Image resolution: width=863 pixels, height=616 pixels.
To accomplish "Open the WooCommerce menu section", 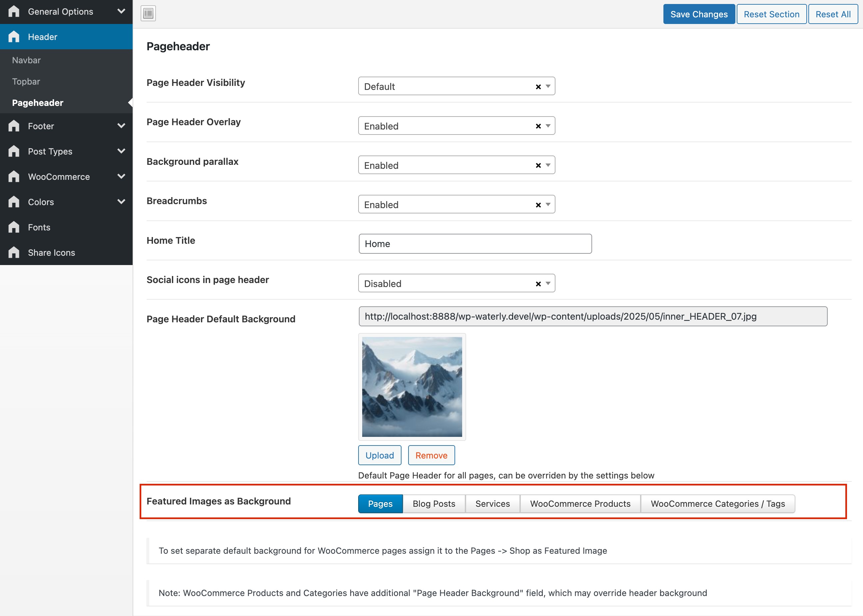I will click(66, 176).
